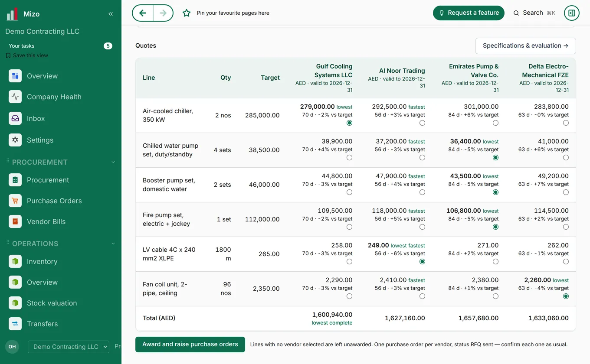Click the Stock valuation icon
Screen dimensions: 590x364
click(15, 303)
